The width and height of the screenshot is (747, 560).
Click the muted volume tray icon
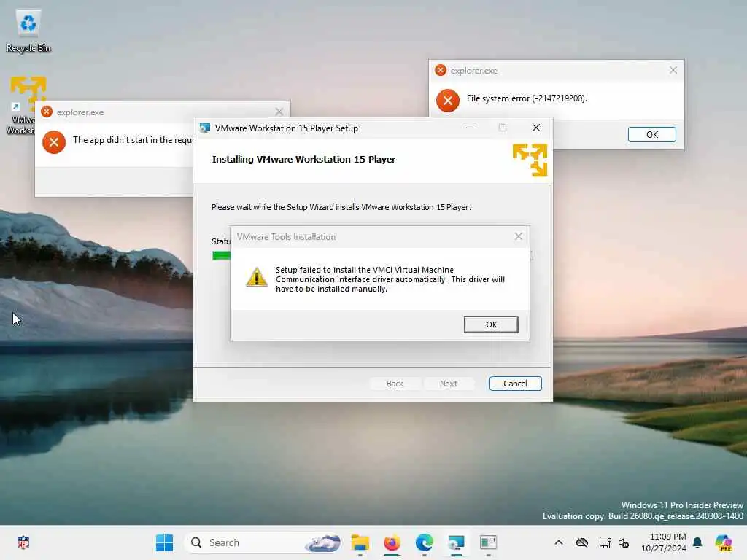[x=624, y=542]
